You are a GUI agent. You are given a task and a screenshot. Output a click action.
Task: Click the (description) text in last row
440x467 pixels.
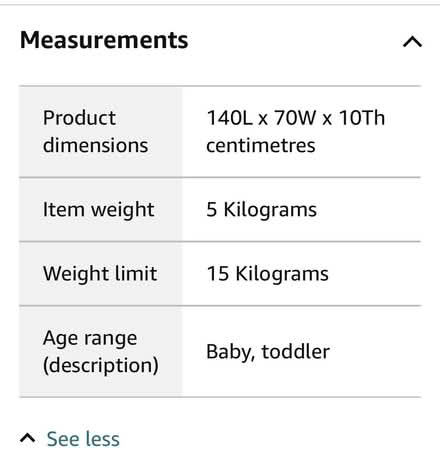(x=101, y=366)
